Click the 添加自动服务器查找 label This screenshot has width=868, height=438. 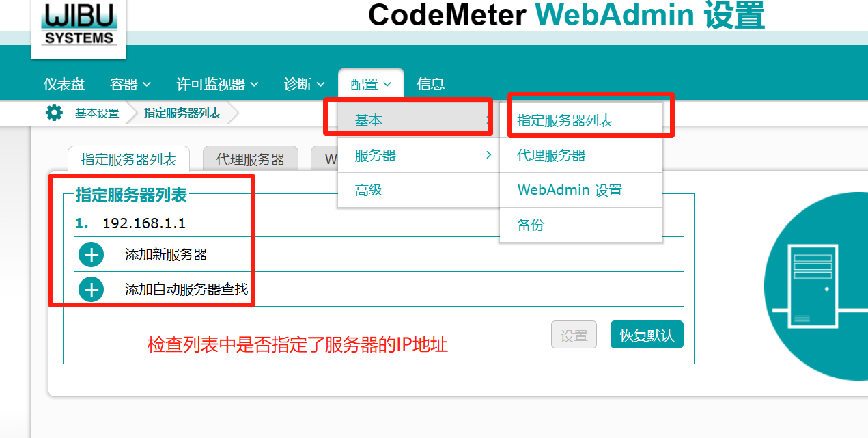coord(186,289)
